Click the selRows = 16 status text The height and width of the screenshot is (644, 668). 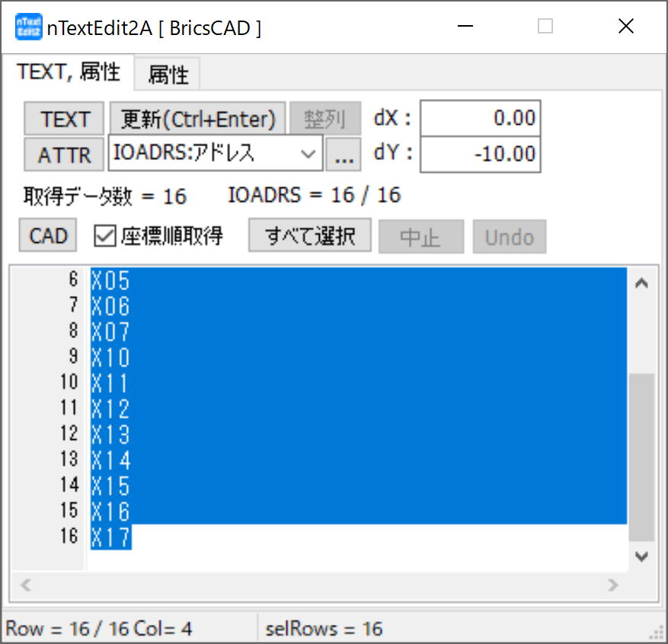coord(324,629)
